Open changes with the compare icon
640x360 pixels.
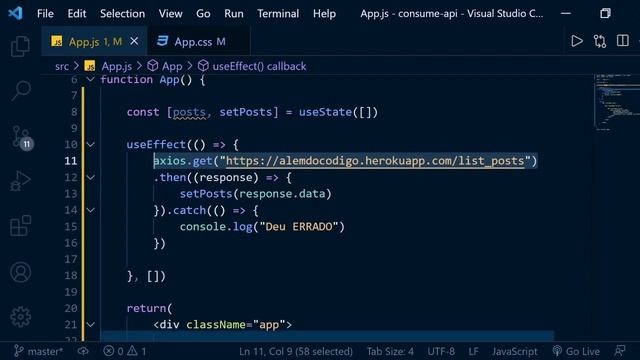pos(600,41)
